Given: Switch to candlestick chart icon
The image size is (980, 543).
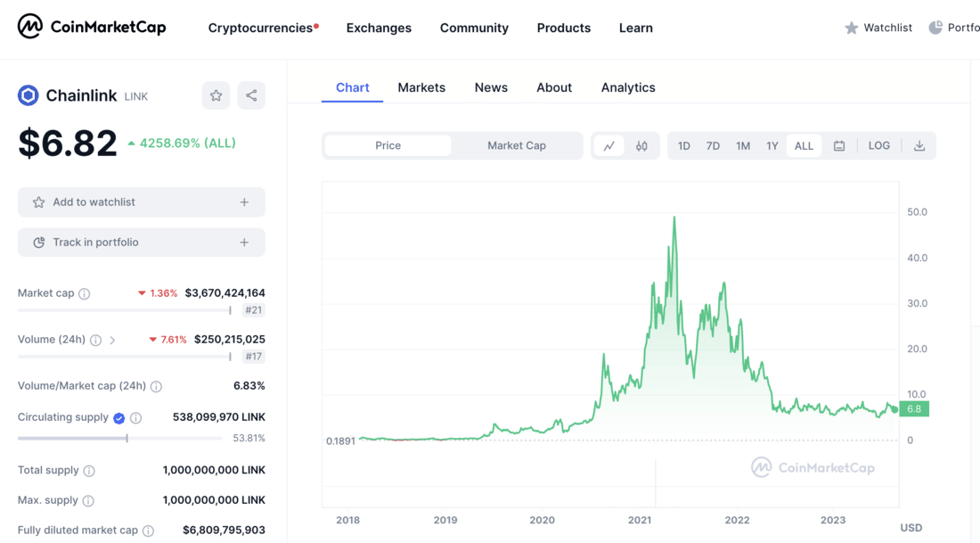Looking at the screenshot, I should pyautogui.click(x=641, y=145).
